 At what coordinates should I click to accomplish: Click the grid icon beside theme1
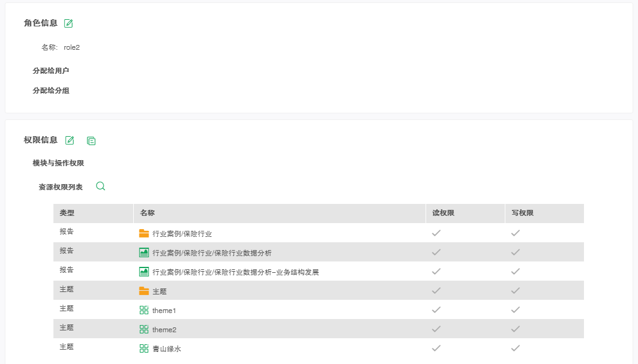click(x=144, y=310)
